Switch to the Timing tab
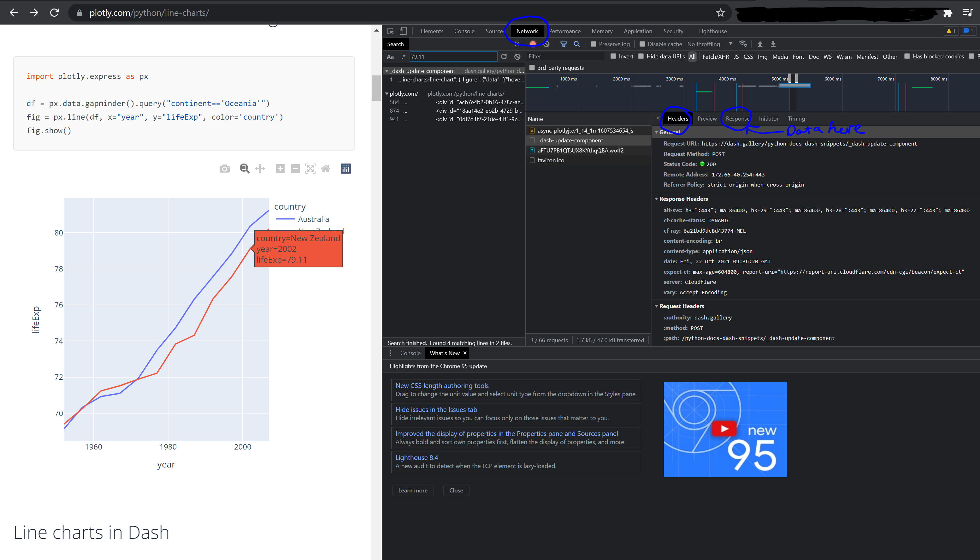 tap(796, 118)
